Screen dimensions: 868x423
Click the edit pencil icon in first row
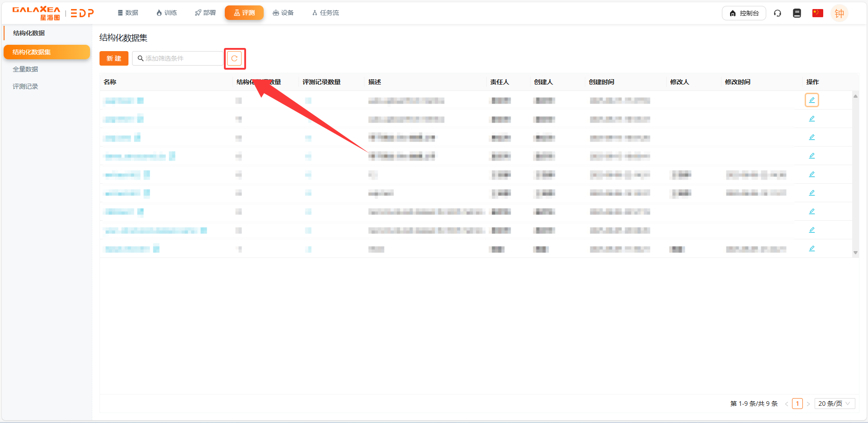pyautogui.click(x=811, y=100)
